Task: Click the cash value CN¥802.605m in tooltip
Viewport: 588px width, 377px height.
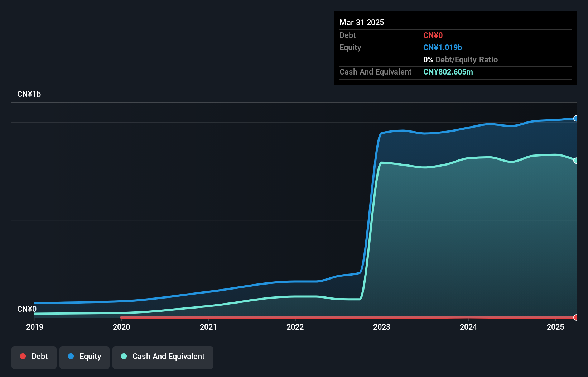Action: [448, 72]
